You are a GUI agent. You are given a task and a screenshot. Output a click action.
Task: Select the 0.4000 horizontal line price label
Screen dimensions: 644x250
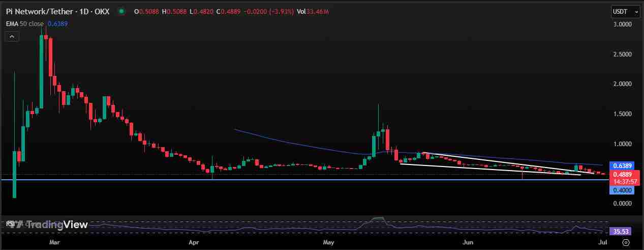[622, 190]
